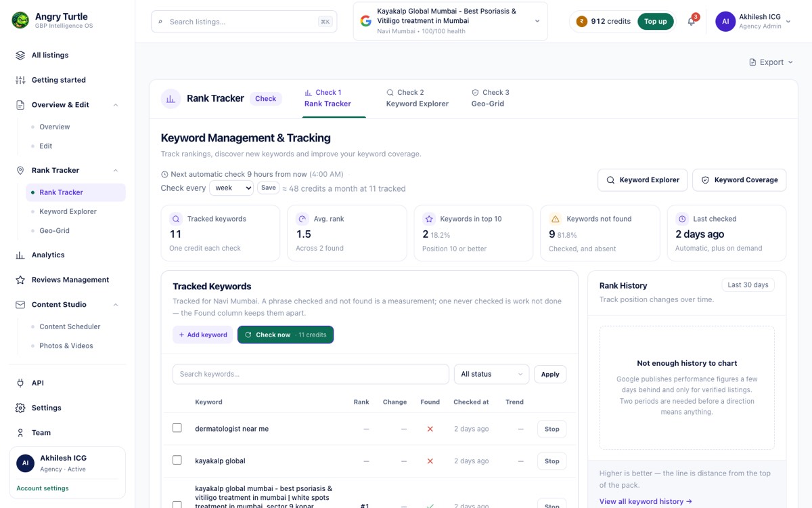Click the Keyword Coverage button
Viewport: 812px width, 508px height.
[740, 180]
